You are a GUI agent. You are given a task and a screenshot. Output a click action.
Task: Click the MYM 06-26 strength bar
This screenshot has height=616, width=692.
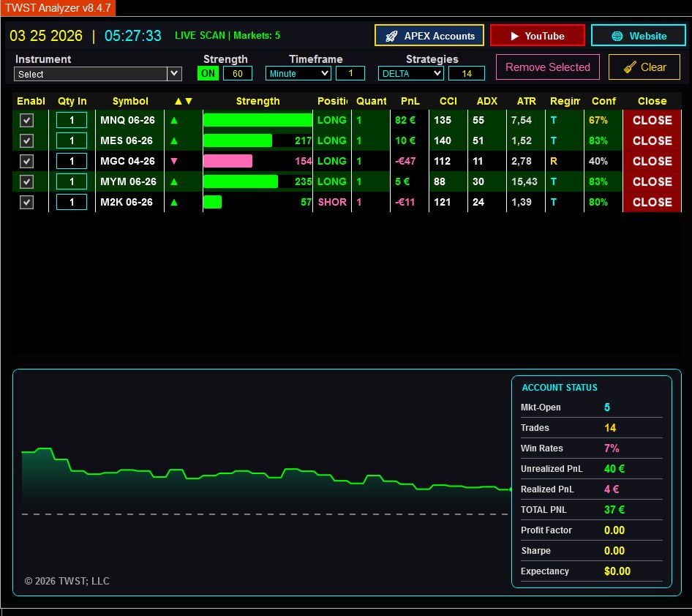tap(240, 181)
